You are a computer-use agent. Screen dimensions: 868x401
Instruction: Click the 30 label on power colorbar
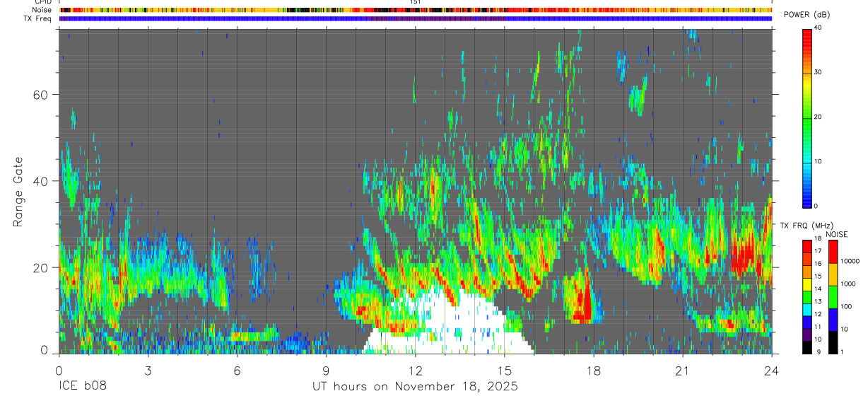(x=816, y=72)
